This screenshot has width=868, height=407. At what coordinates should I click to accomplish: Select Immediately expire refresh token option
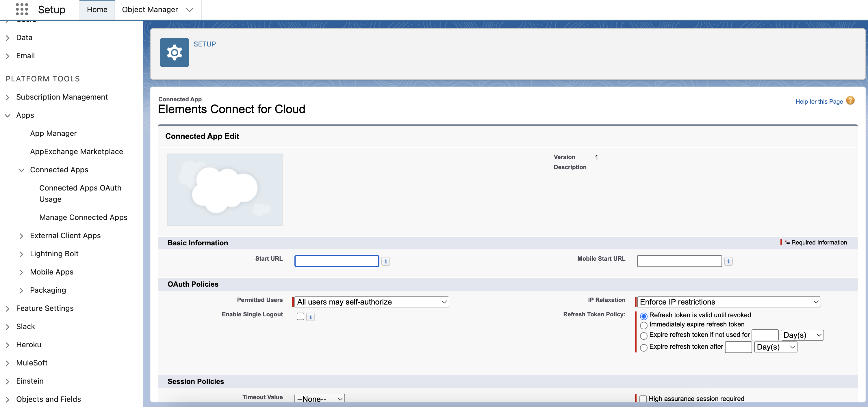click(643, 325)
